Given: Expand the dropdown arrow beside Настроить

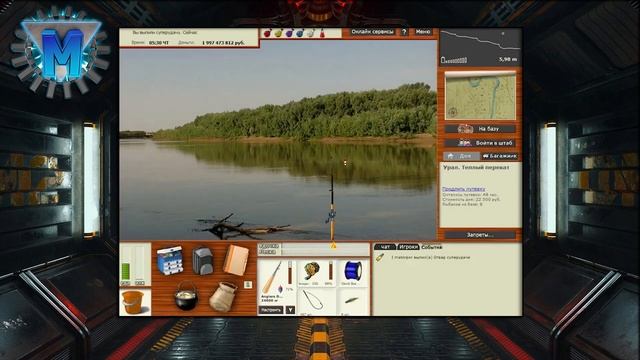Looking at the screenshot, I should [x=290, y=310].
